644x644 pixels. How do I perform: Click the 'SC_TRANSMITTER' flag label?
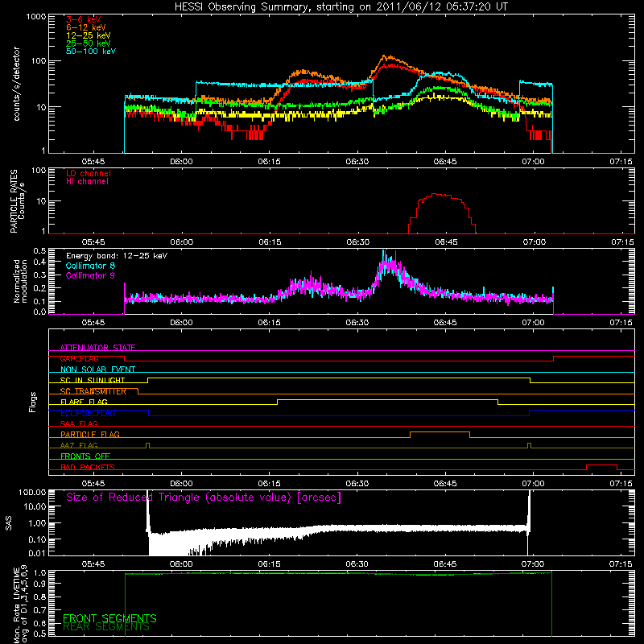coord(93,391)
